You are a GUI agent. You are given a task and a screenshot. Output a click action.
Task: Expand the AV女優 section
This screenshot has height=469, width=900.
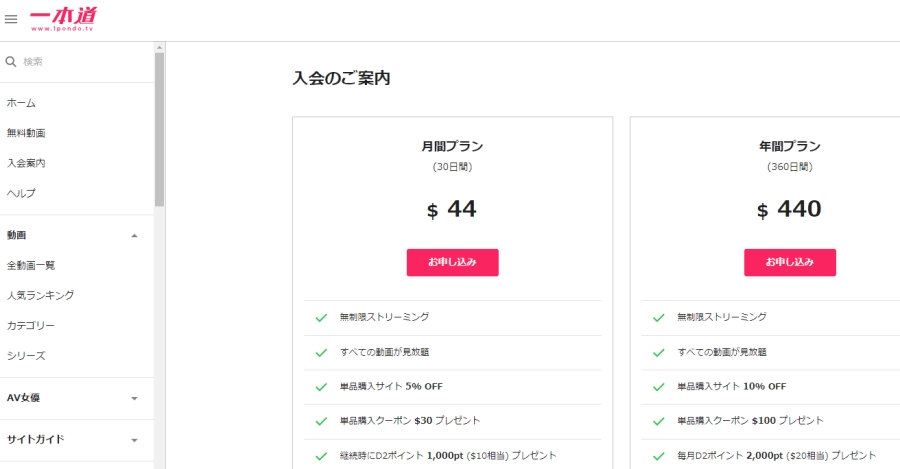pos(135,398)
